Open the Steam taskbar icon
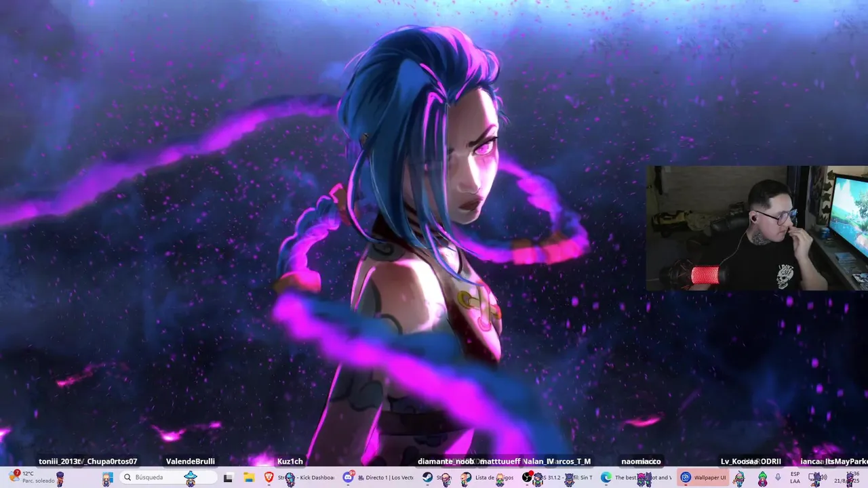The width and height of the screenshot is (868, 488). [434, 477]
